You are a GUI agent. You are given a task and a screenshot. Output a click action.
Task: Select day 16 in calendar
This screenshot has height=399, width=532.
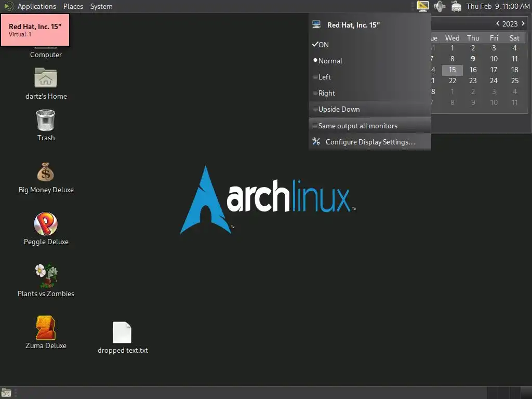click(x=473, y=70)
